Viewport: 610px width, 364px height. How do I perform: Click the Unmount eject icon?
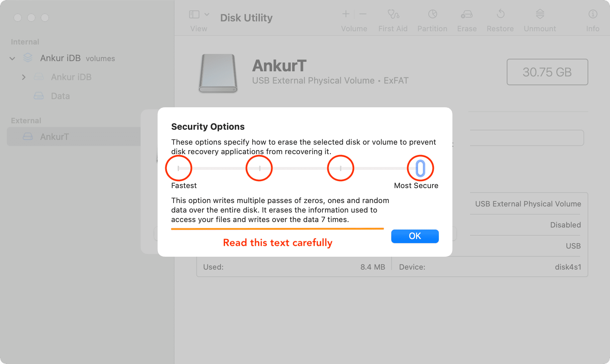[x=540, y=14]
